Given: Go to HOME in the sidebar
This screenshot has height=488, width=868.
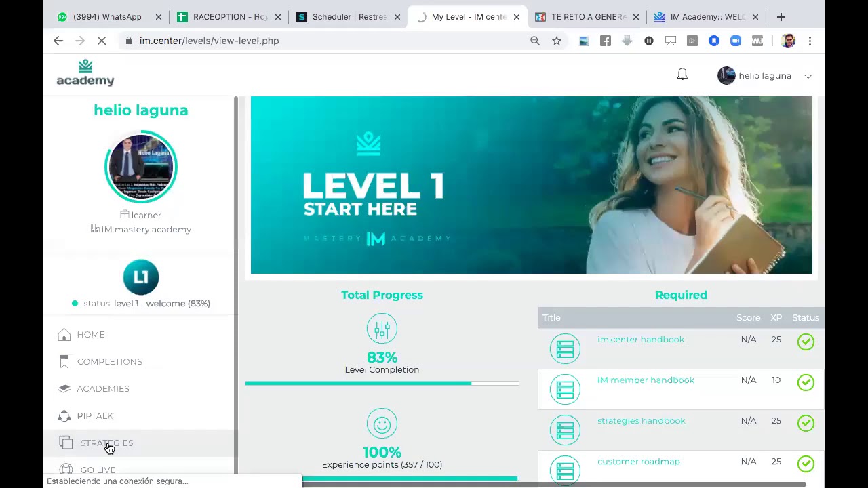Looking at the screenshot, I should 91,335.
